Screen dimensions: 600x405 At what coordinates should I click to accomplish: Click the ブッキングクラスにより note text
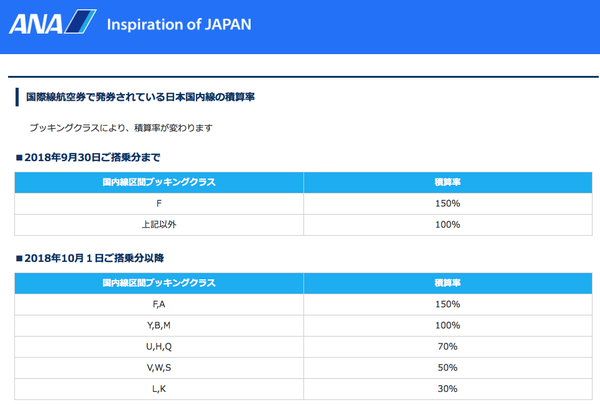[x=121, y=128]
